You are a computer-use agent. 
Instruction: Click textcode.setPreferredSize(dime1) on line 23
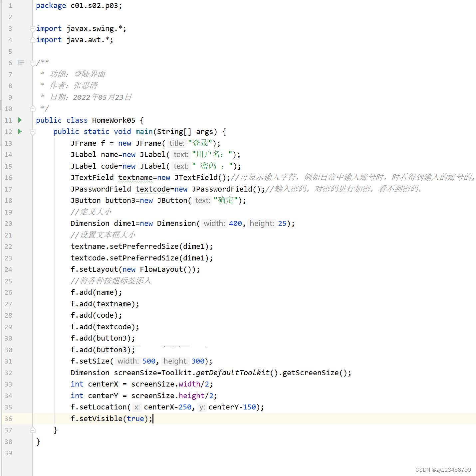pos(142,258)
